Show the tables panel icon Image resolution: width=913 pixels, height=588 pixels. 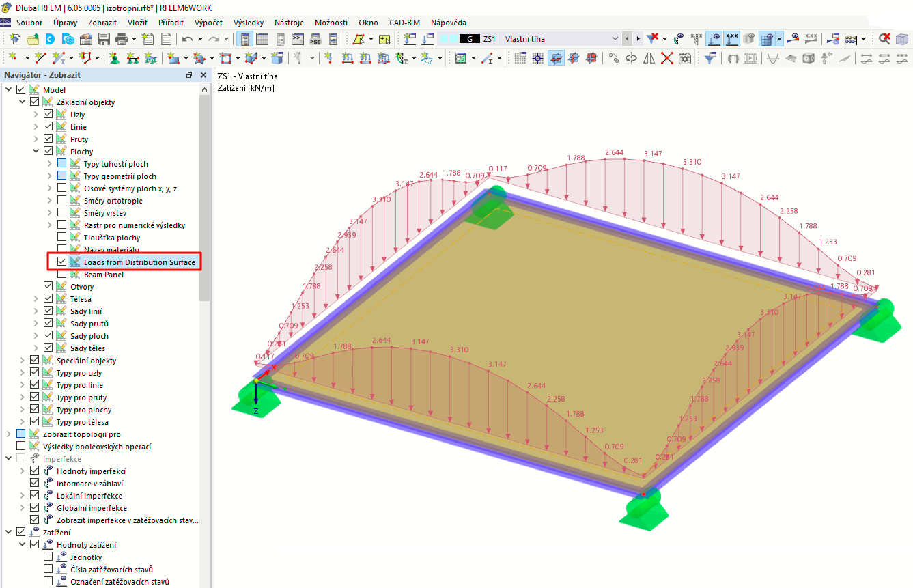tap(262, 39)
